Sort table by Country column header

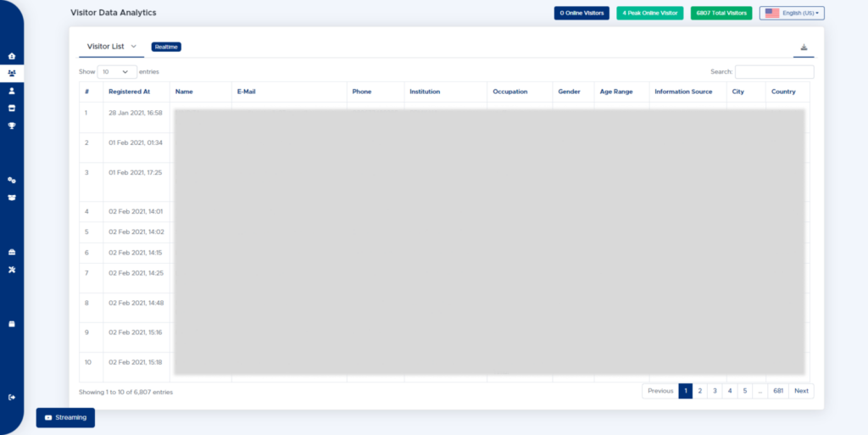(783, 92)
